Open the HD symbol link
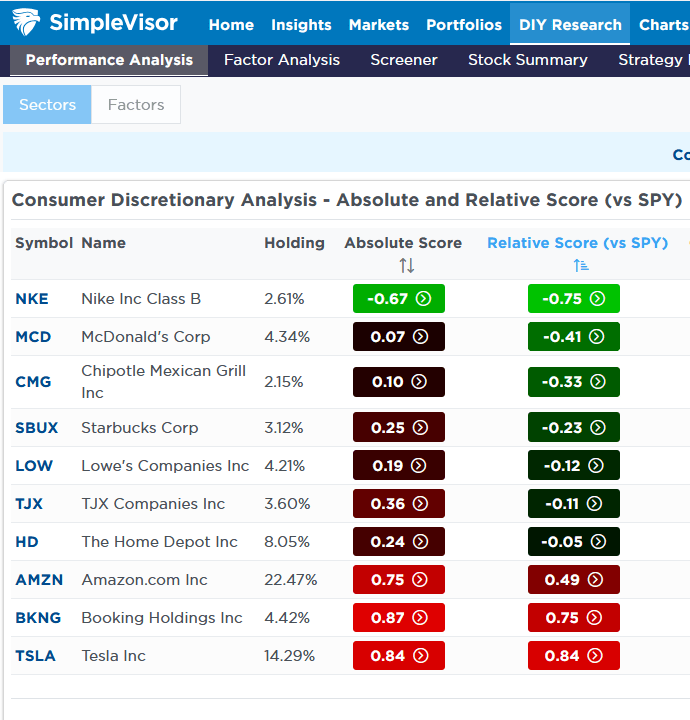The height and width of the screenshot is (720, 690). pyautogui.click(x=27, y=542)
